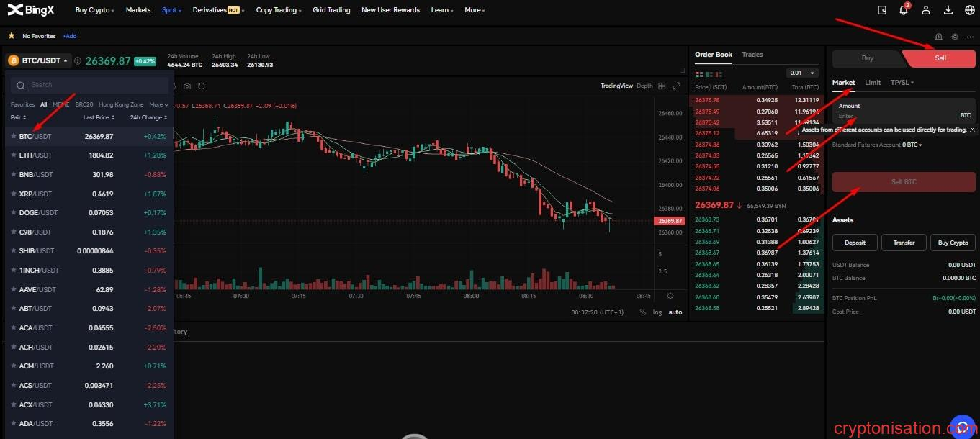Click the Deposit button

pyautogui.click(x=855, y=243)
